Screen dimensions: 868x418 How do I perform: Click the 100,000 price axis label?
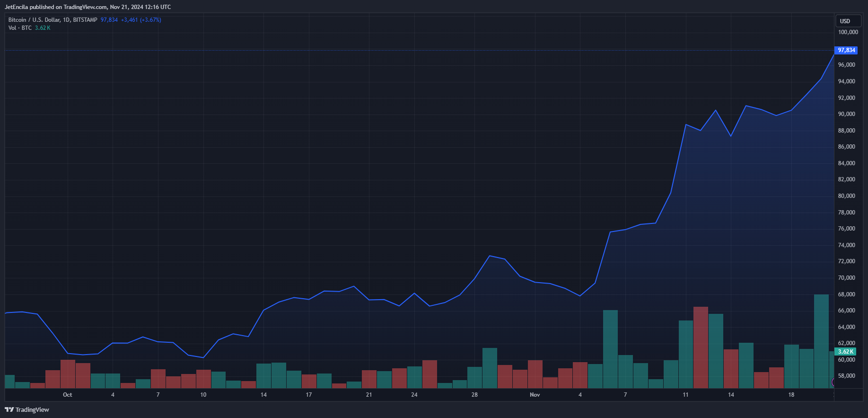coord(848,32)
